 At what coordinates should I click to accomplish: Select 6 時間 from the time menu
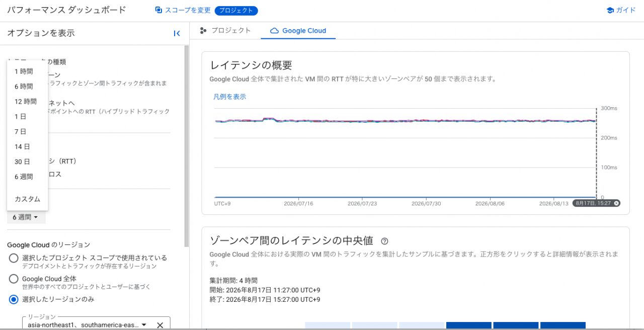pyautogui.click(x=28, y=87)
